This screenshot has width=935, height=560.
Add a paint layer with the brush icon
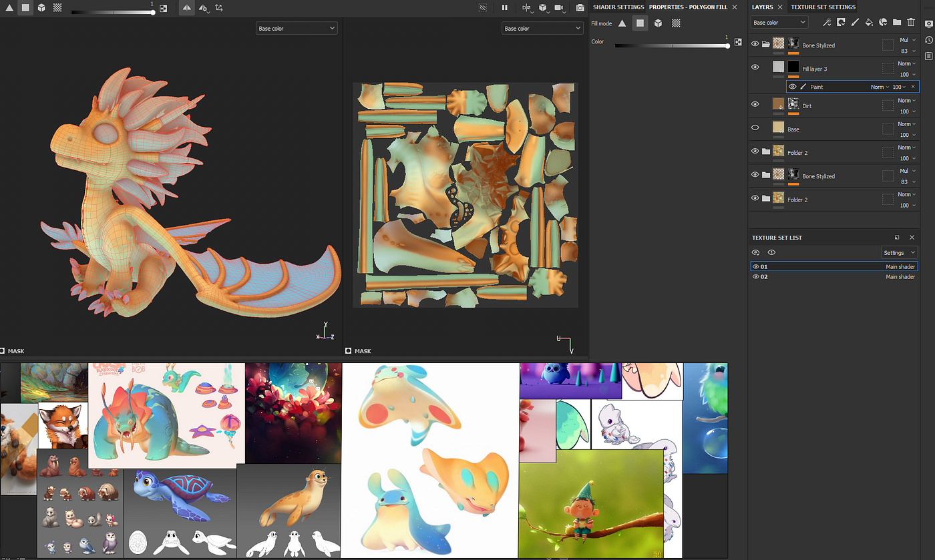coord(855,22)
